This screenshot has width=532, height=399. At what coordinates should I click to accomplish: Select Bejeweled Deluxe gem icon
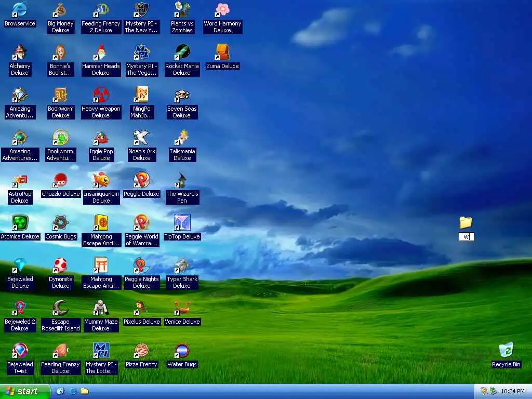pos(20,265)
